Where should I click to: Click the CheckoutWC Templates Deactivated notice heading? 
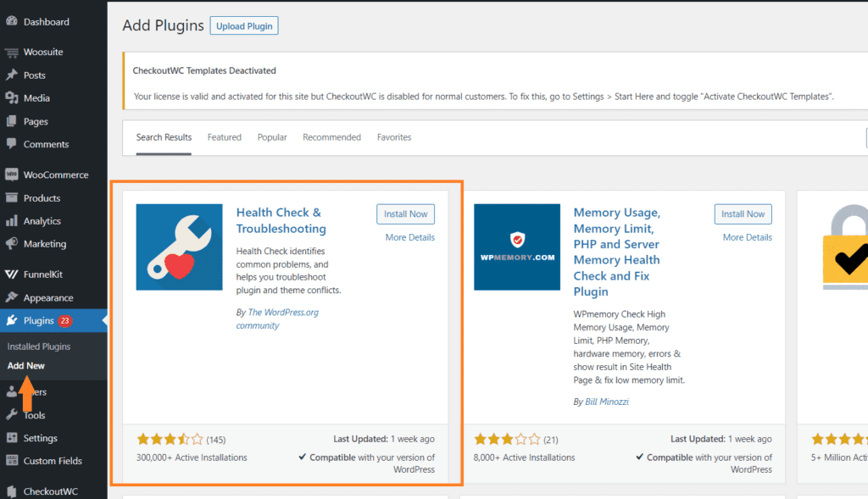click(204, 71)
